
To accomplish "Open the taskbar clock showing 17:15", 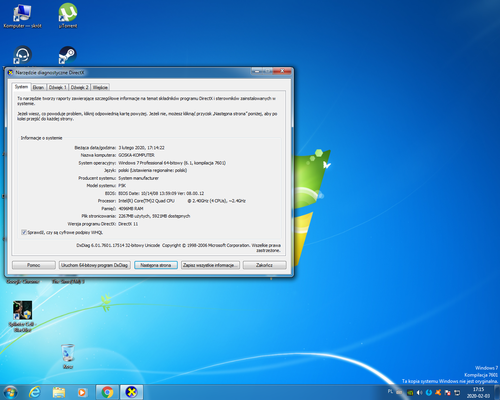I will tap(478, 392).
